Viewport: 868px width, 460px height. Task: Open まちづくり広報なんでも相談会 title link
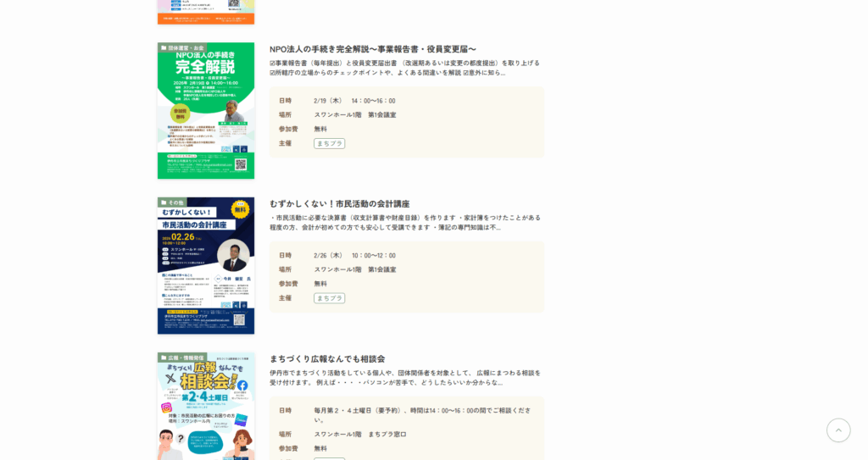point(327,359)
